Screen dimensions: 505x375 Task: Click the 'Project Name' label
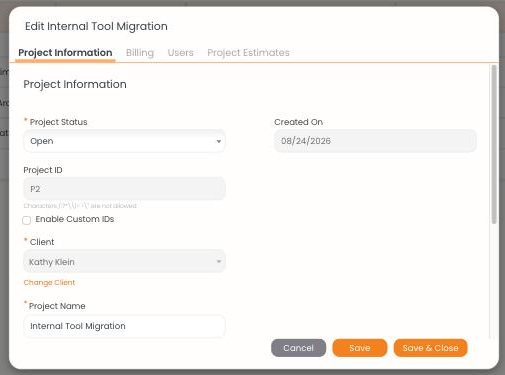pos(57,306)
